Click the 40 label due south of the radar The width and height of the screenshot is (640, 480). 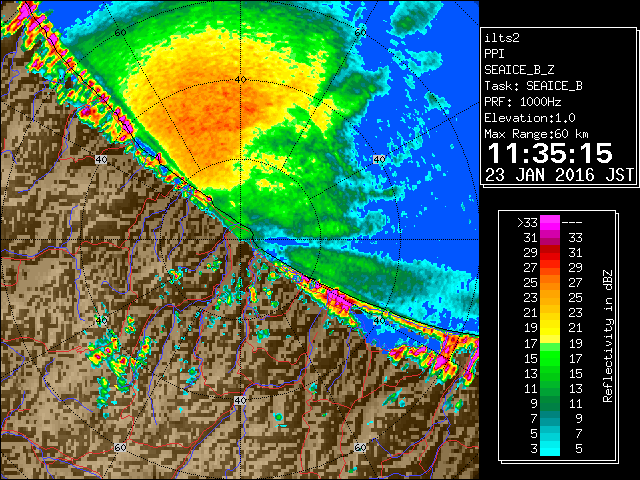[240, 400]
